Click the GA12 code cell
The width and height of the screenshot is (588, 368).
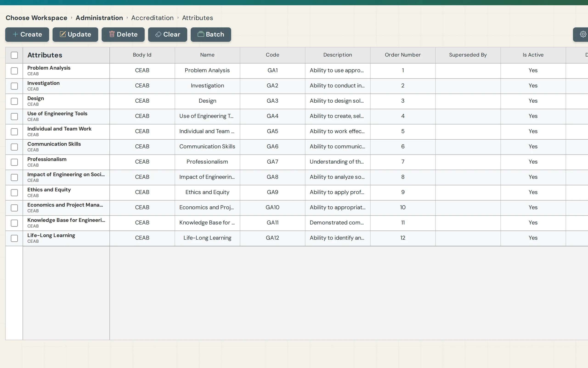(272, 238)
